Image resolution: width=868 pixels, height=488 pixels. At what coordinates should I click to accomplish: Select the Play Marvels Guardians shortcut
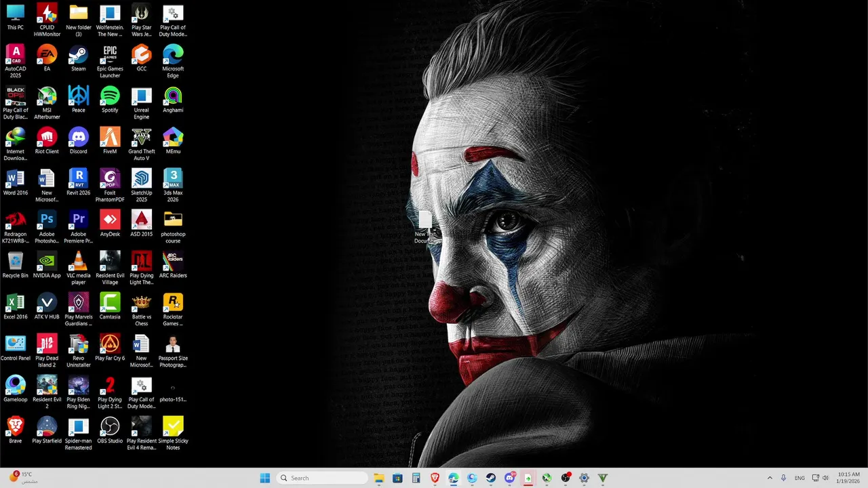(x=79, y=310)
